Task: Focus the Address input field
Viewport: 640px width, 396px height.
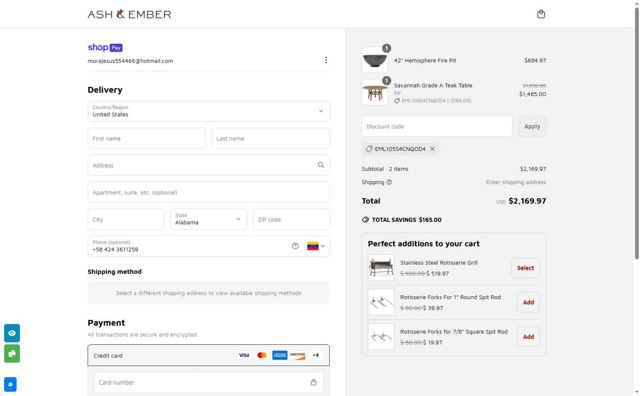Action: [x=209, y=165]
